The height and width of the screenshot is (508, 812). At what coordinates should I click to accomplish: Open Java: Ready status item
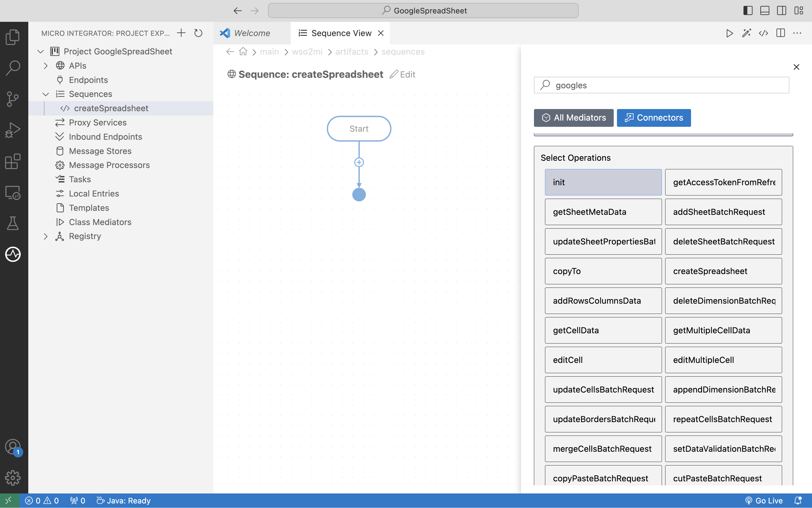(x=123, y=501)
